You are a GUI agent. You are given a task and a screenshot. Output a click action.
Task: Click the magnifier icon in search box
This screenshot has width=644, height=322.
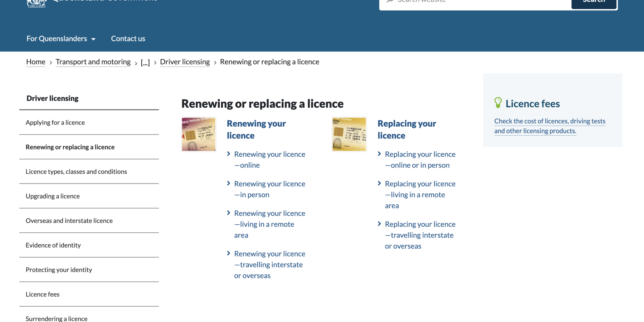(x=390, y=1)
